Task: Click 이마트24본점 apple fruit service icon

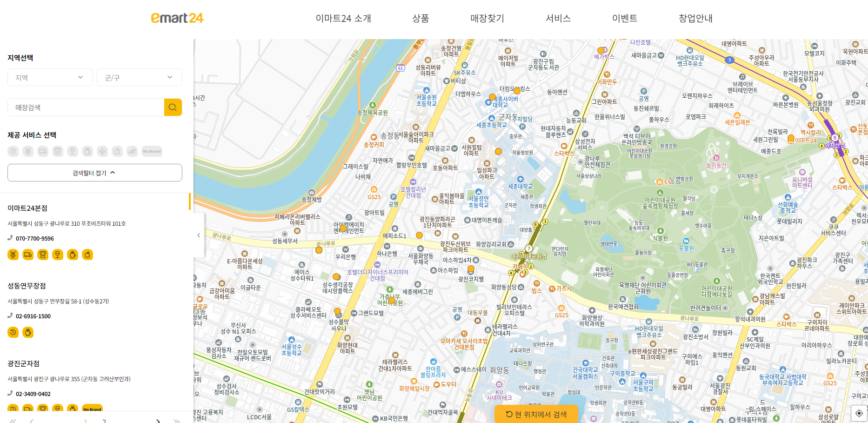Action: click(x=87, y=255)
